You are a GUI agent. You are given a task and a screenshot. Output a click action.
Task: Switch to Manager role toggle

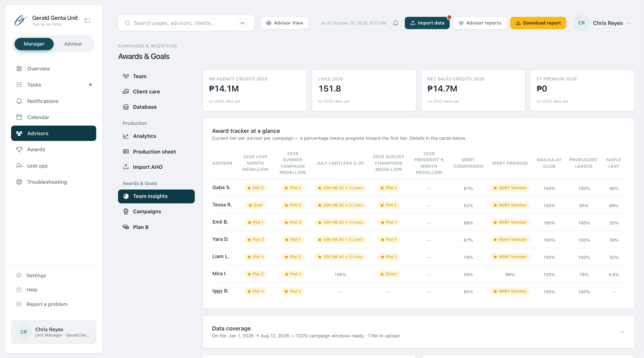34,44
